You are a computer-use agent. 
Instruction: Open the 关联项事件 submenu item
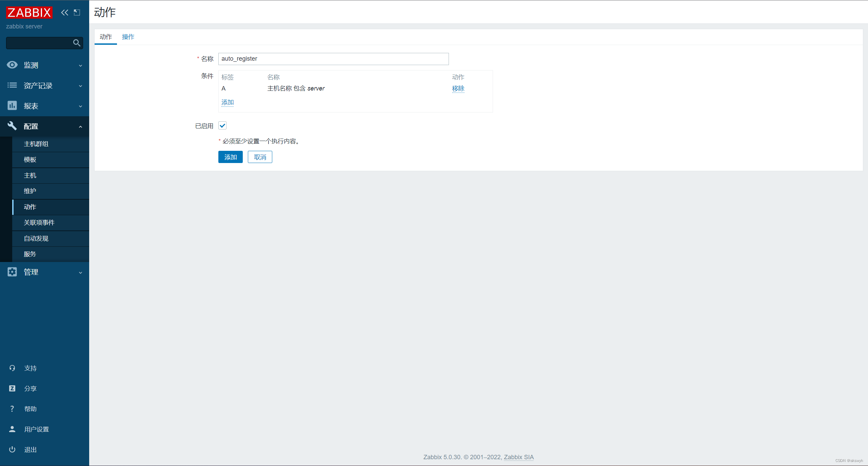[51, 223]
